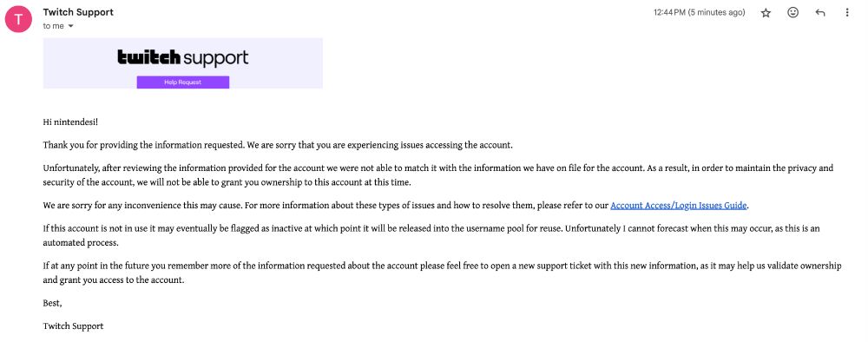Click the "Best," closing line
Viewport: 868px width, 342px height.
tap(53, 303)
